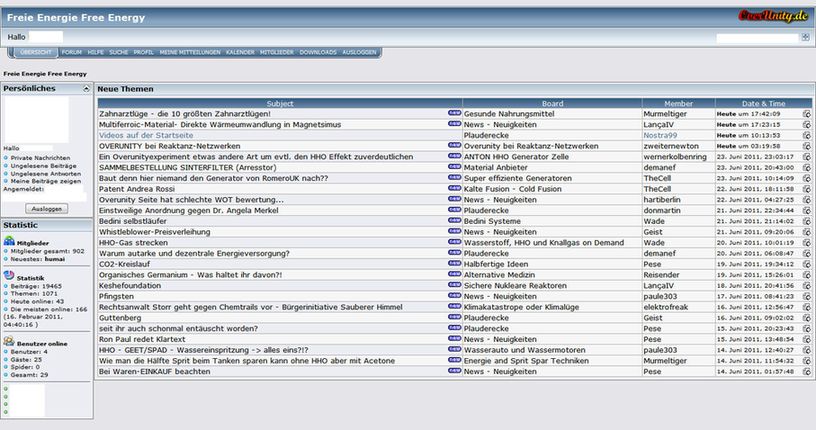Open the Forum menu item

pyautogui.click(x=71, y=52)
